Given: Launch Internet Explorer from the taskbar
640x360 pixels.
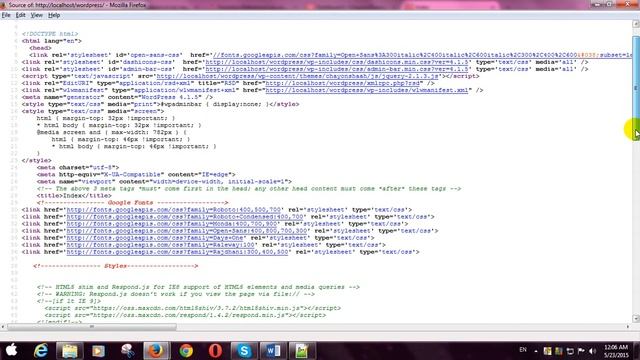Looking at the screenshot, I should tap(40, 351).
